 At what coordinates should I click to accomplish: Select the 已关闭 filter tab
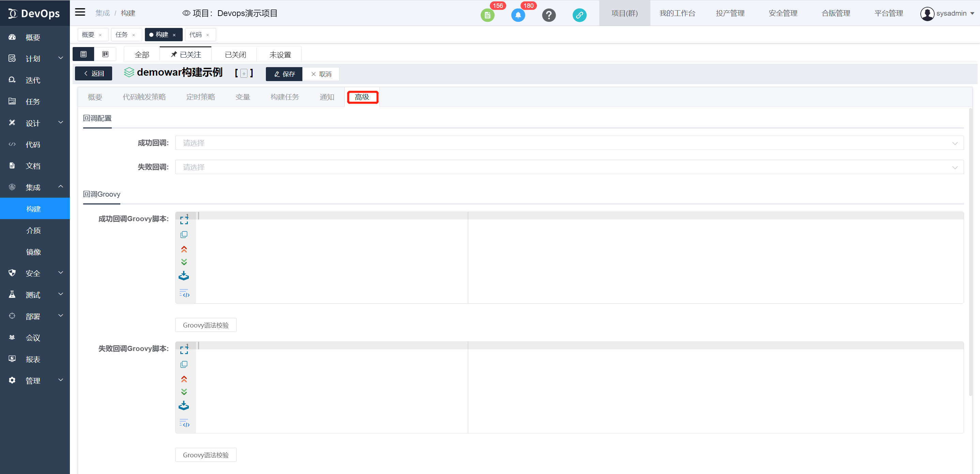coord(235,55)
